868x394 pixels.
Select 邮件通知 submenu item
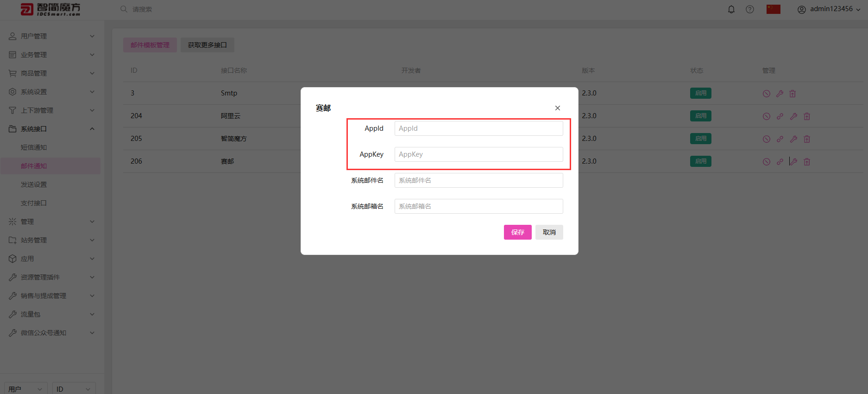coord(51,166)
